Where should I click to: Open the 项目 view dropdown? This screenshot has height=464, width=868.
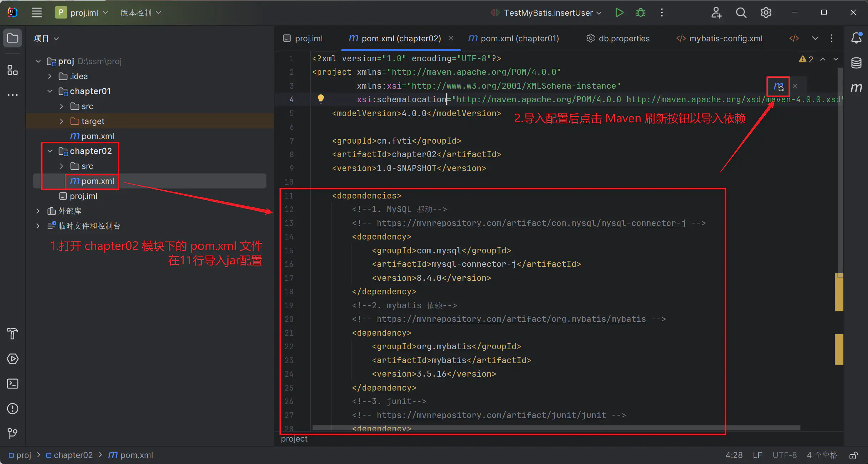(46, 38)
